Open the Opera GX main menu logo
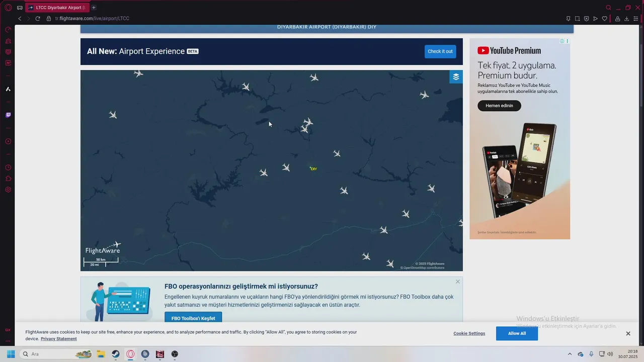Image resolution: width=644 pixels, height=362 pixels. tap(8, 8)
